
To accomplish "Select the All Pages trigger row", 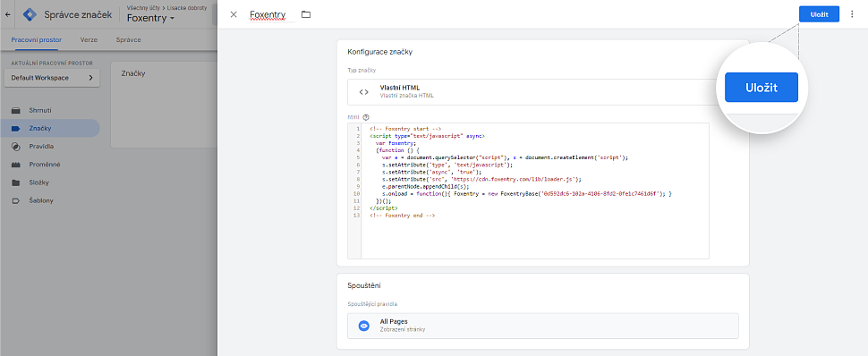I will (x=543, y=326).
